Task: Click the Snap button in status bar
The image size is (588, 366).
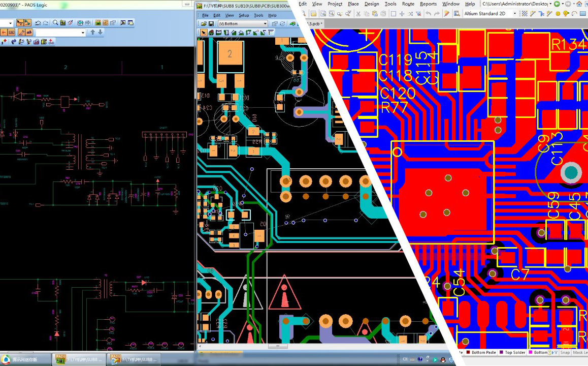Action: pyautogui.click(x=565, y=352)
